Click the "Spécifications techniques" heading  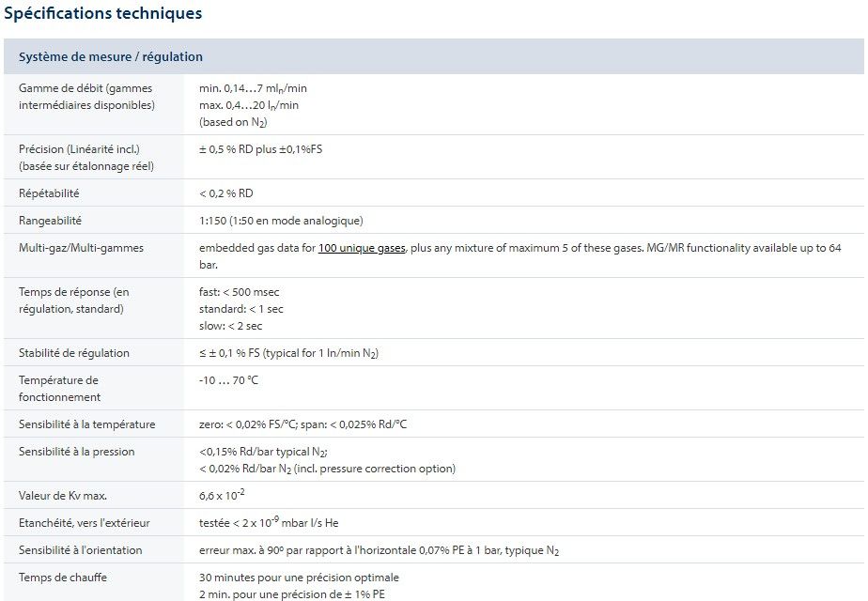(103, 13)
